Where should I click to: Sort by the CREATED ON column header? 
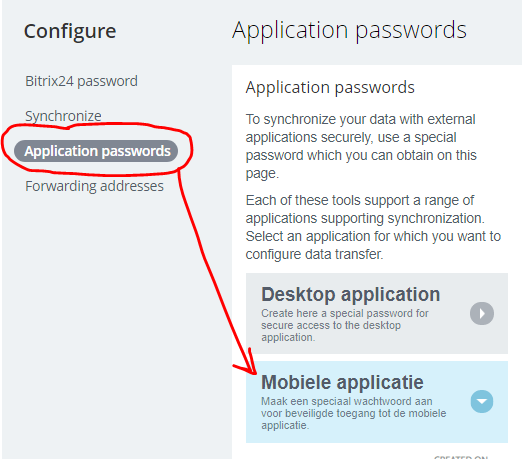(461, 457)
